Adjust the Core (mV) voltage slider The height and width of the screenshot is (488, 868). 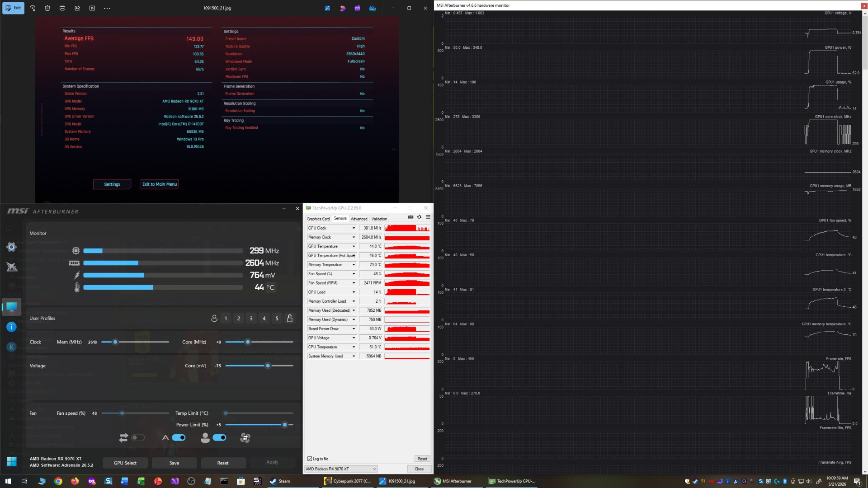coord(259,366)
